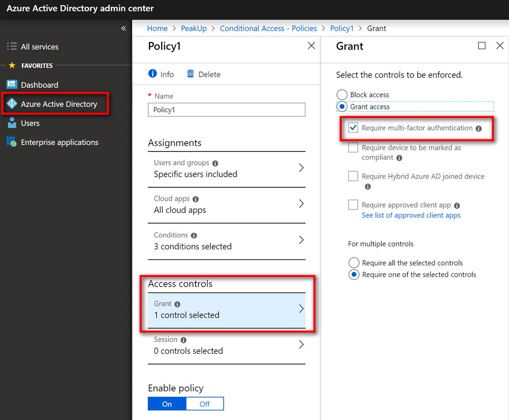Click the Enterprise applications grid icon
Screen dimensions: 509x420
[11, 141]
